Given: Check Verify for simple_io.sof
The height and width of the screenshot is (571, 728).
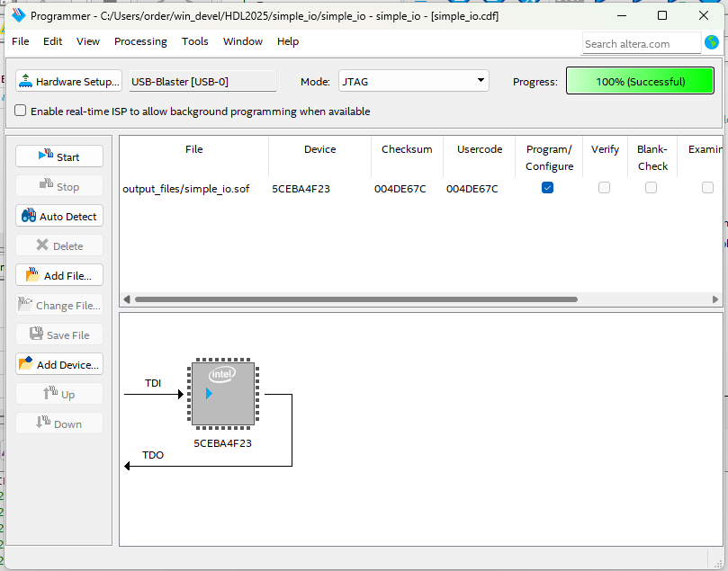Looking at the screenshot, I should coord(604,187).
